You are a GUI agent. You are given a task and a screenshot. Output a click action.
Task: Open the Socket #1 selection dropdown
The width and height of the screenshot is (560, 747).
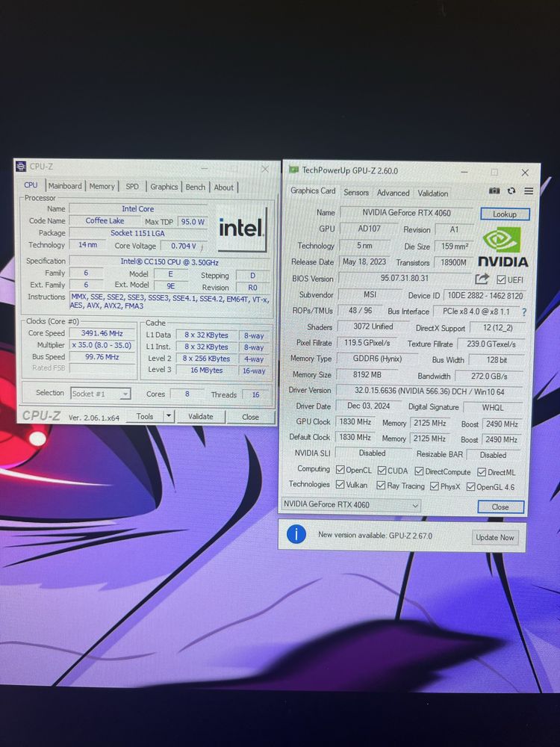tap(101, 394)
